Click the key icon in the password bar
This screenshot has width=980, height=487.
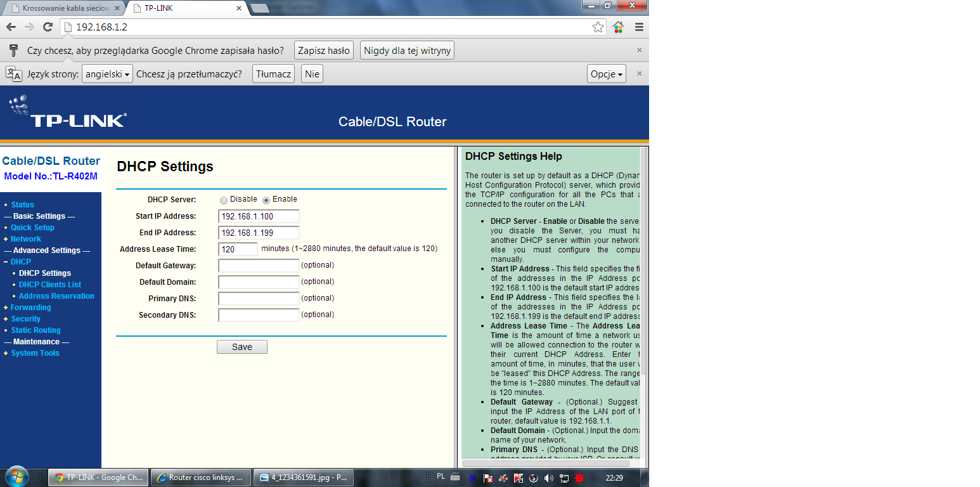(x=13, y=51)
